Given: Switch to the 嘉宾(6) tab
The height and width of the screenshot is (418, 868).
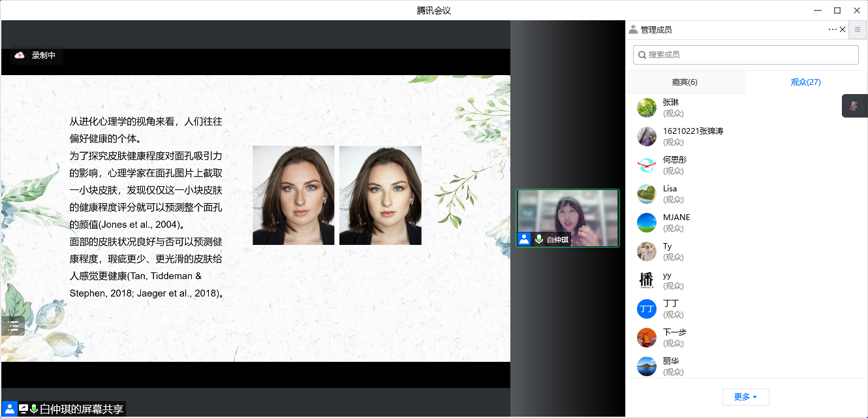Looking at the screenshot, I should [x=685, y=82].
